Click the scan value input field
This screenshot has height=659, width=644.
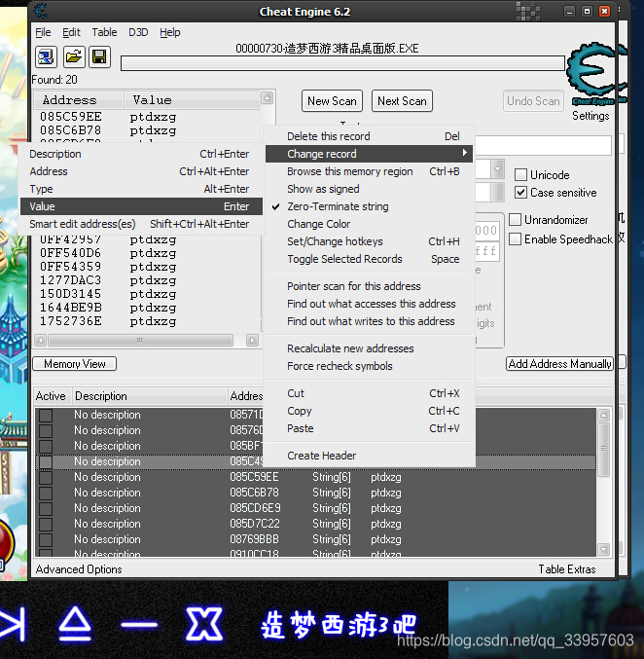[543, 145]
